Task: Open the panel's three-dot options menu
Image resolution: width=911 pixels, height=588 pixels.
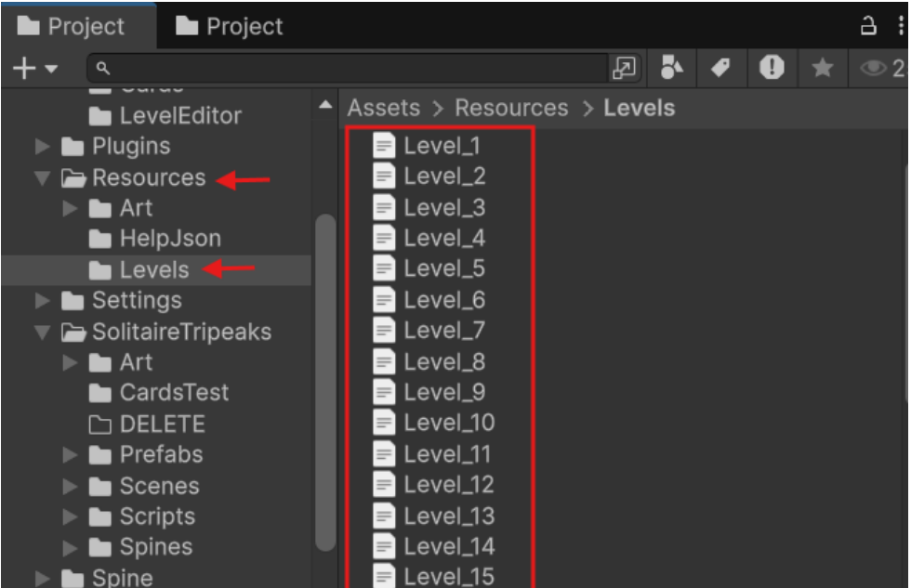Action: (x=901, y=26)
